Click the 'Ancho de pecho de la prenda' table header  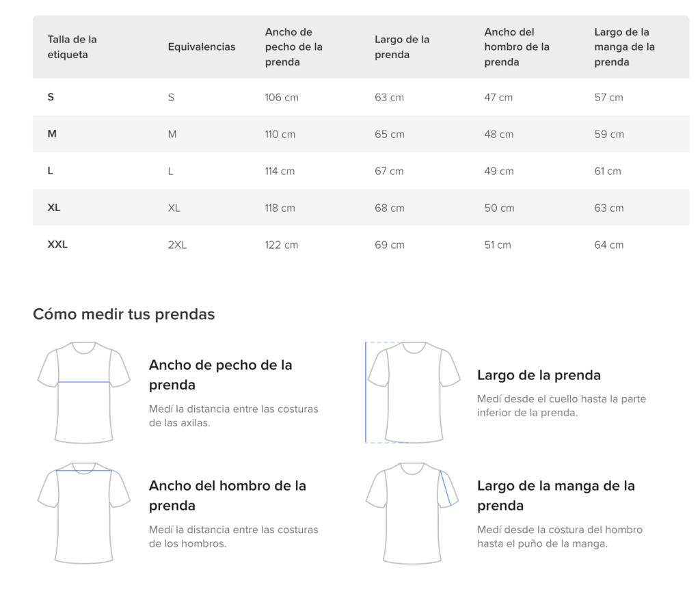pyautogui.click(x=294, y=47)
